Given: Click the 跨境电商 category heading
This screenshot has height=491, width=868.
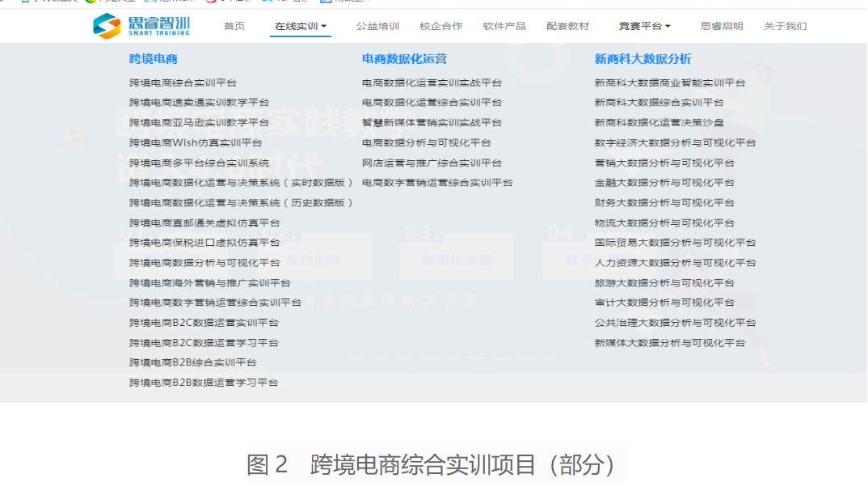Looking at the screenshot, I should click(154, 59).
